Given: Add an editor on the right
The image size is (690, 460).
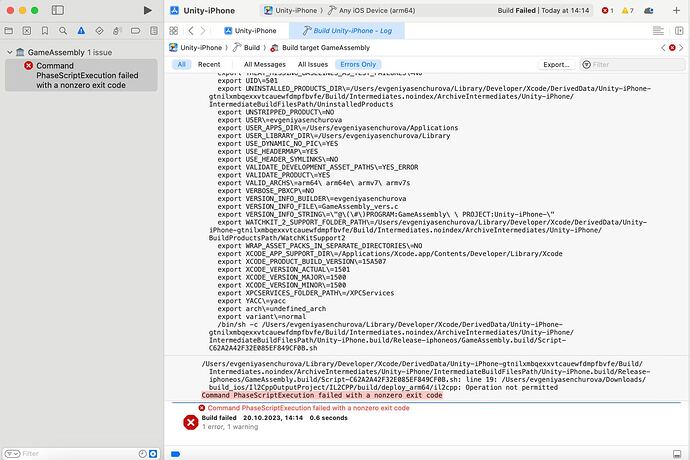Looking at the screenshot, I should tap(679, 31).
